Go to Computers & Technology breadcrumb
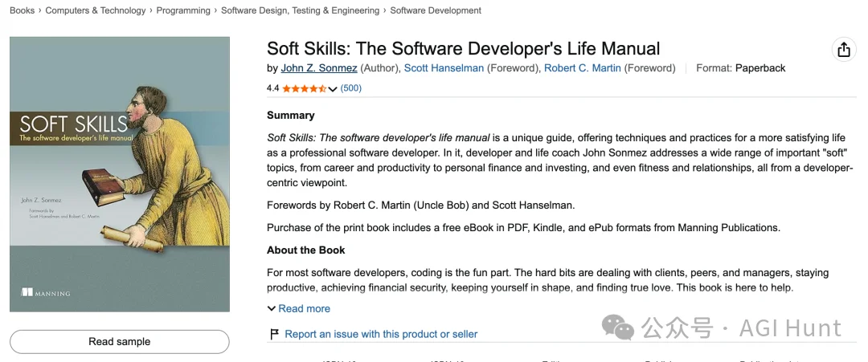868x362 pixels. (95, 10)
